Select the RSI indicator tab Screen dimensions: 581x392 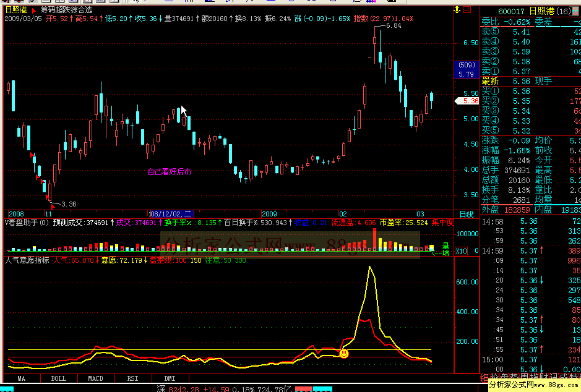(x=132, y=378)
